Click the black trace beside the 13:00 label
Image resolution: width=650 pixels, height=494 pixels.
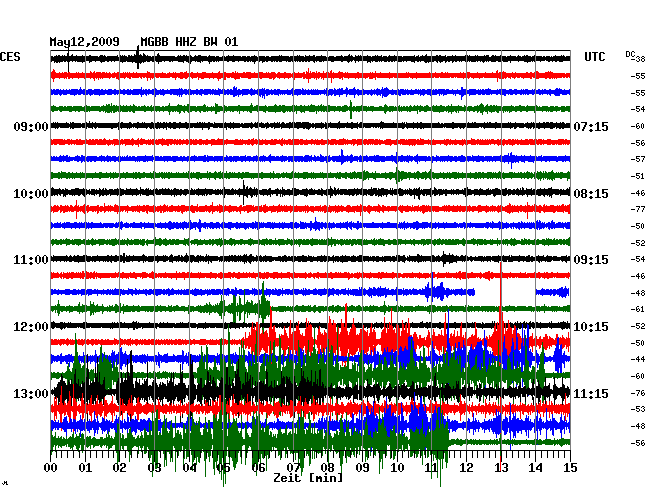click(310, 391)
